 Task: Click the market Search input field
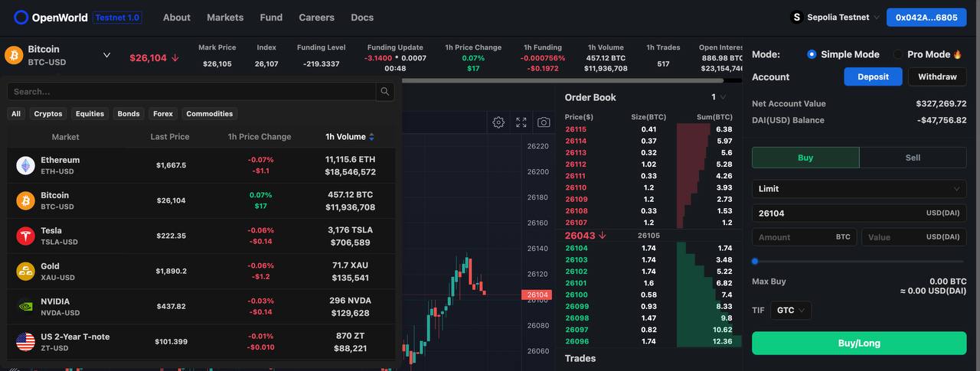coord(192,92)
